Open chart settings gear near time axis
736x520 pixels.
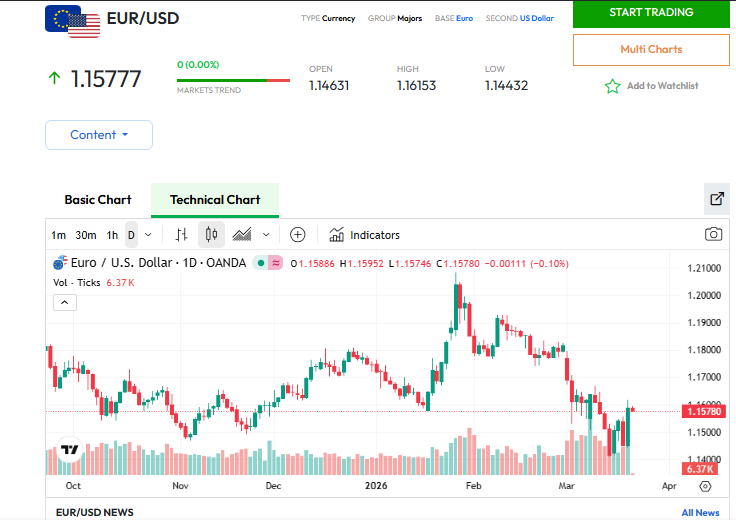tap(705, 486)
